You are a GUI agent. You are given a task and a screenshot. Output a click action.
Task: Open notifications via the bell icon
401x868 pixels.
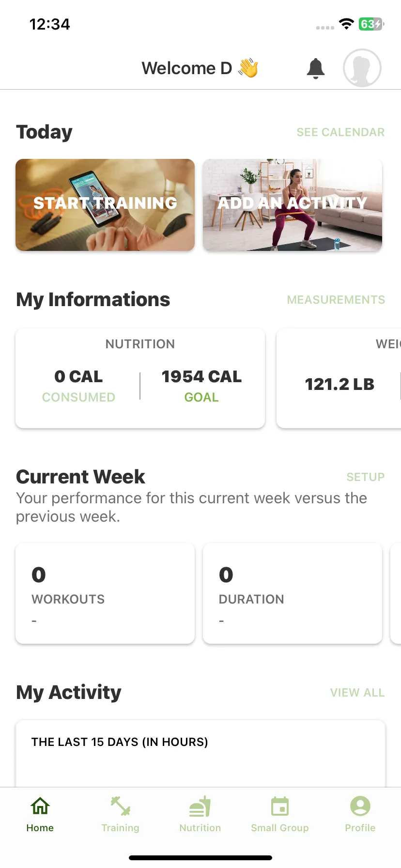click(316, 68)
